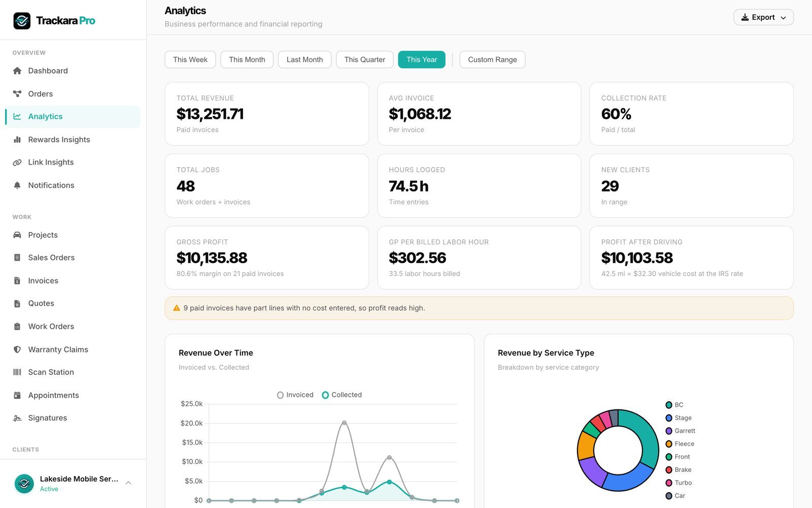Open the Custom Range picker
Image resolution: width=812 pixels, height=508 pixels.
pos(492,59)
